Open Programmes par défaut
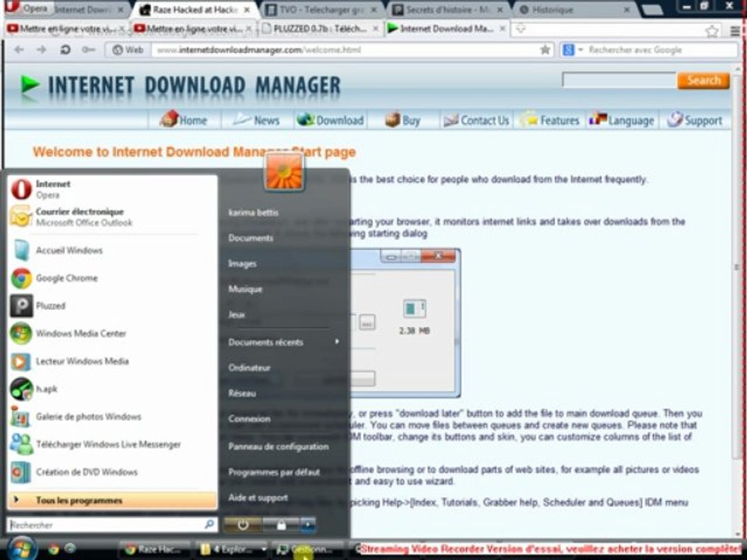 274,472
